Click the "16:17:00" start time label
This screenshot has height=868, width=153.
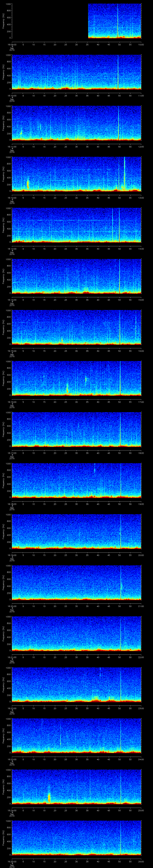pos(12,453)
